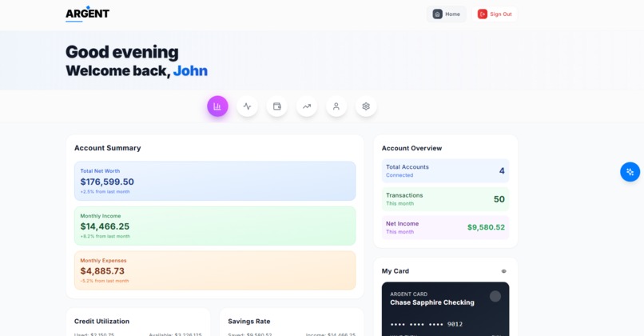Click the Savings Rate heading
The height and width of the screenshot is (336, 644).
[249, 321]
